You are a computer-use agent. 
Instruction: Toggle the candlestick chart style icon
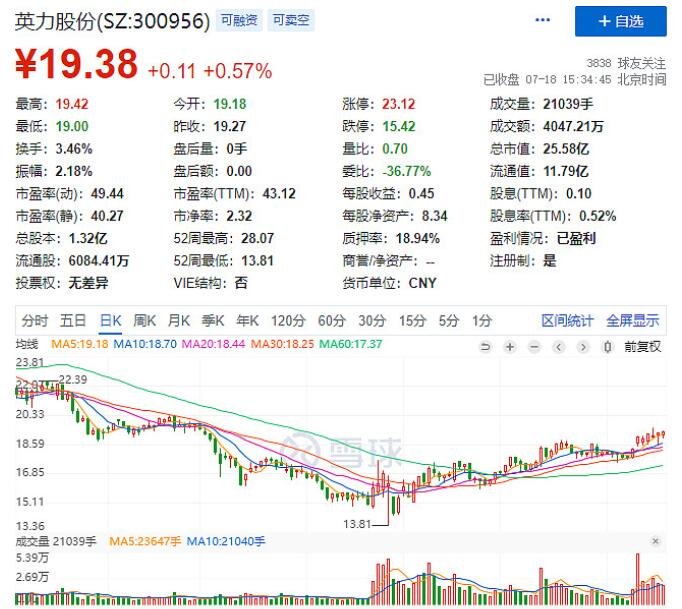point(607,347)
